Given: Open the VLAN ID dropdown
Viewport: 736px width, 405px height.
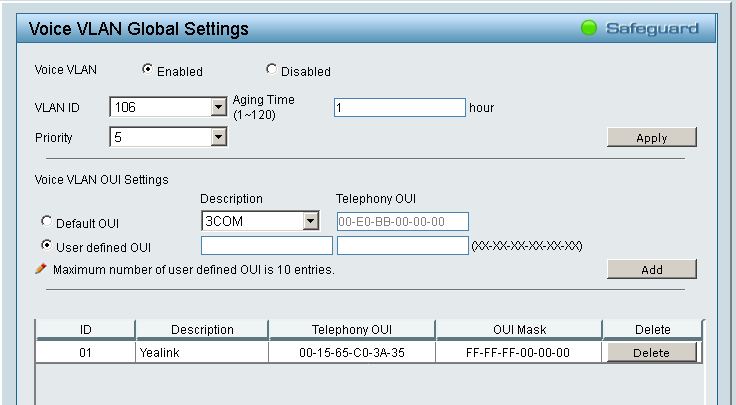Looking at the screenshot, I should point(219,107).
